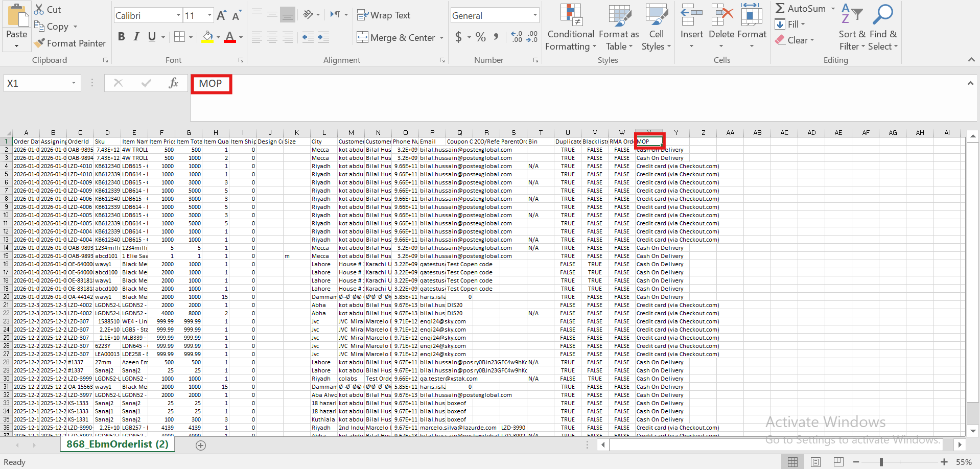The image size is (980, 469).
Task: Click the Increase Font Size icon
Action: [221, 16]
